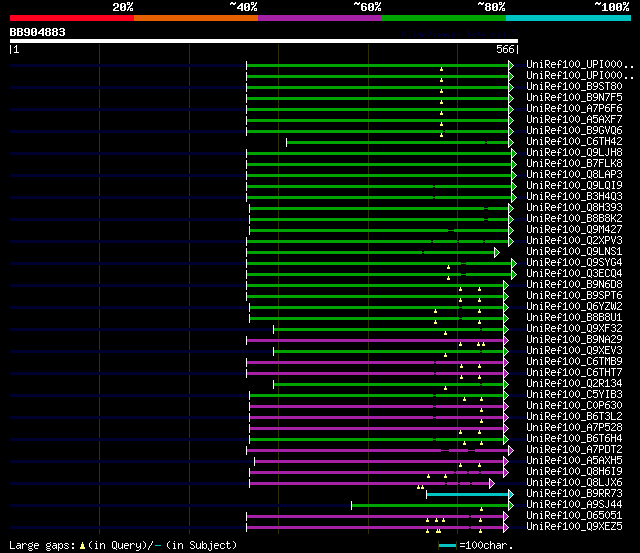Select the UniRef100_B9GVQ6 label
Screen dimensions: 640x553
pyautogui.click(x=574, y=131)
